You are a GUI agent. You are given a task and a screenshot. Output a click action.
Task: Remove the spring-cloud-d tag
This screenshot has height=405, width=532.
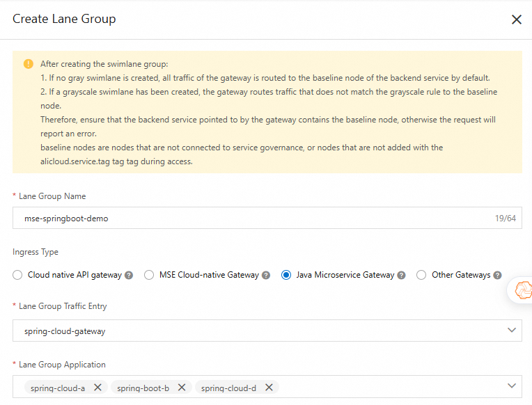269,388
